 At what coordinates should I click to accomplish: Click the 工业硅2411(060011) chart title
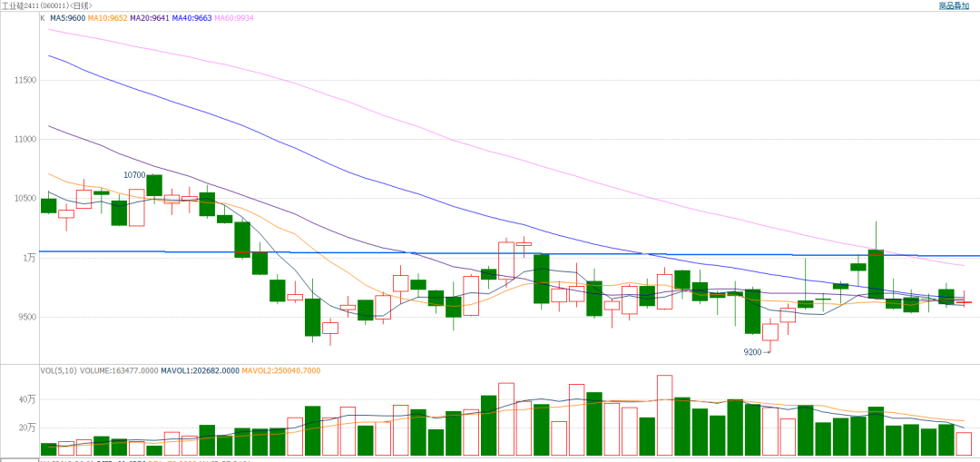pyautogui.click(x=45, y=5)
